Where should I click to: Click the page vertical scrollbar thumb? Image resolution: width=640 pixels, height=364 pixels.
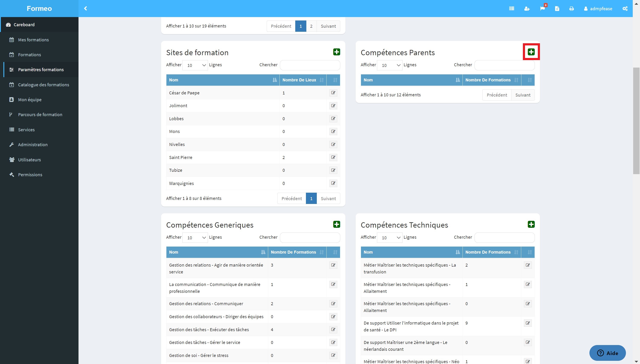[636, 121]
